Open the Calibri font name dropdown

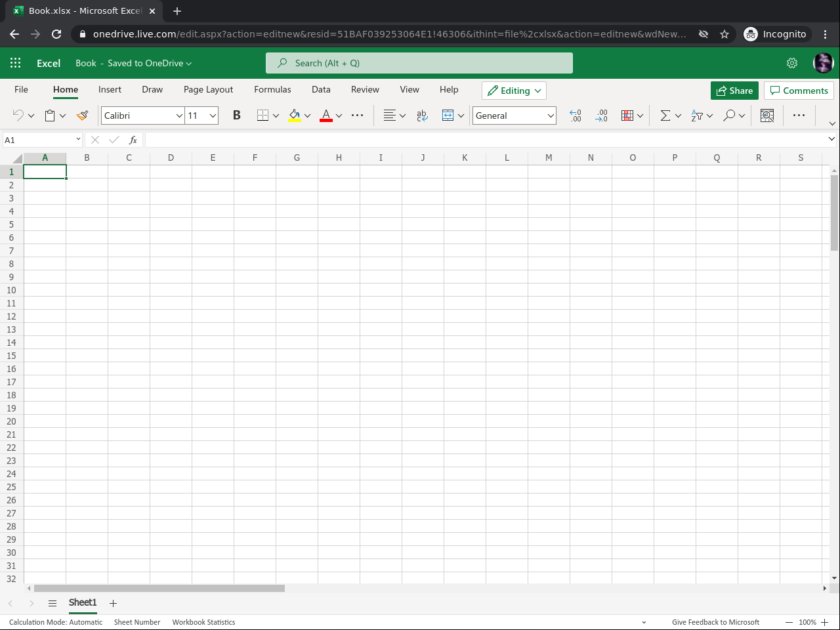[x=179, y=116]
